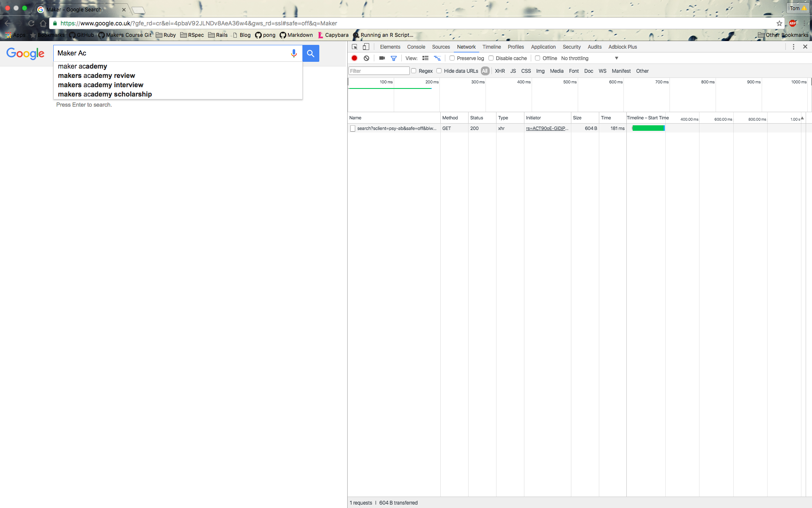The image size is (812, 508).
Task: Select the All filter type
Action: pyautogui.click(x=485, y=71)
